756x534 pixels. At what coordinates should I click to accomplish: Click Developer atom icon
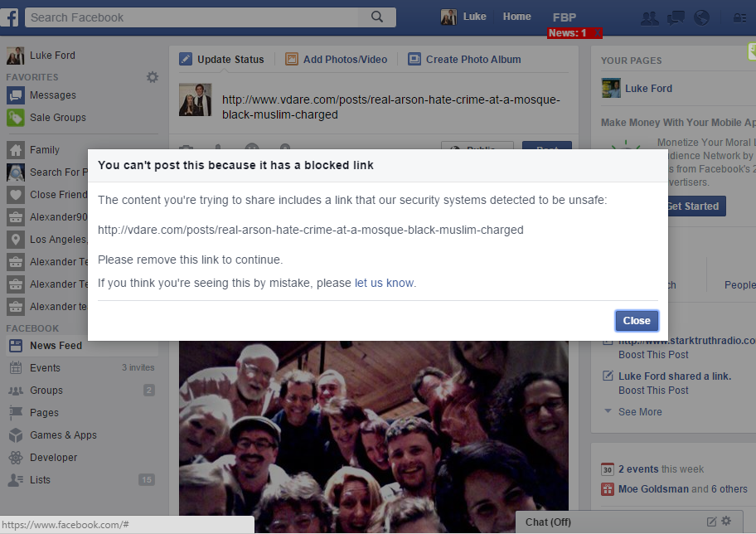16,458
